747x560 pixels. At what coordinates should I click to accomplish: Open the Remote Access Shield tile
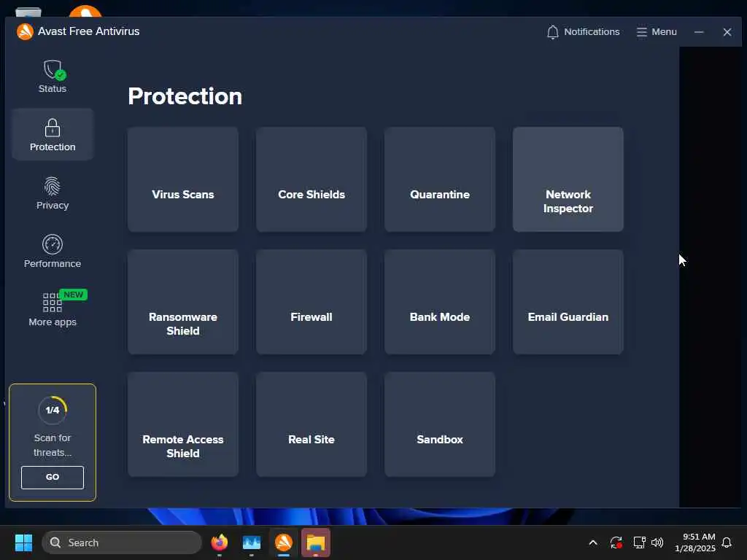click(183, 424)
